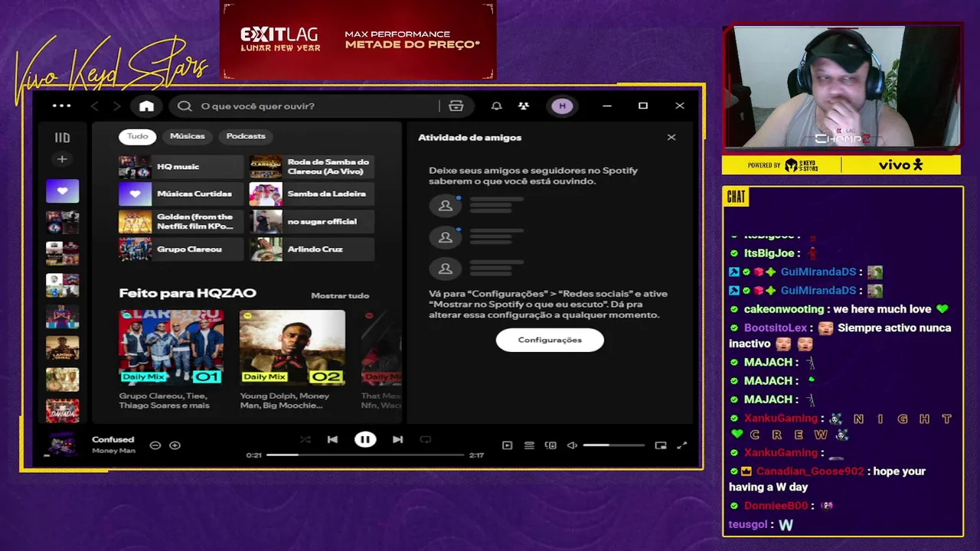Open Daily Mix 01 cover

[x=171, y=347]
